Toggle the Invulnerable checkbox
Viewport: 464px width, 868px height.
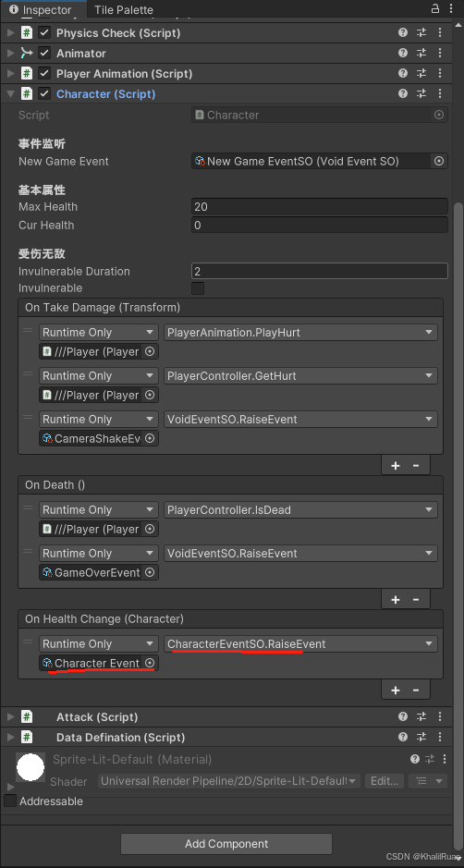tap(198, 288)
